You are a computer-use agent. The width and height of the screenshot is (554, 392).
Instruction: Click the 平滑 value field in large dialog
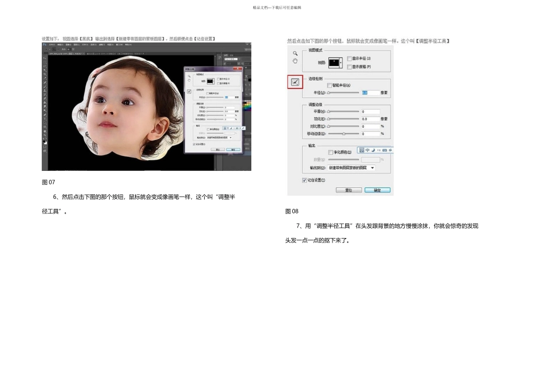coord(370,111)
